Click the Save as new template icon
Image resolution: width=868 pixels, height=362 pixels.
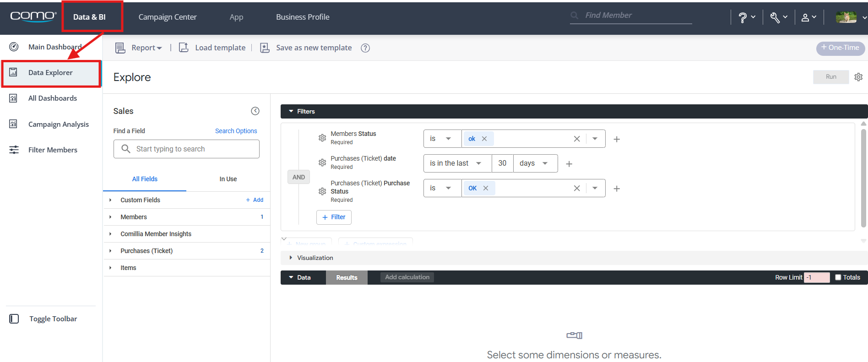(x=265, y=48)
